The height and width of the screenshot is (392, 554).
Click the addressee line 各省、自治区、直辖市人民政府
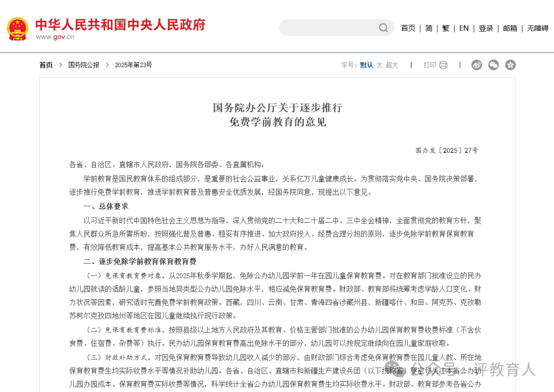coord(120,165)
